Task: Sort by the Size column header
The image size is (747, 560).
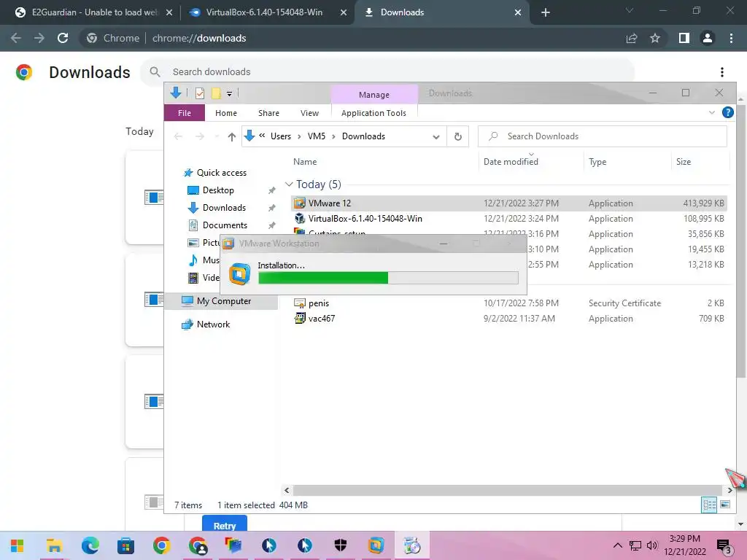Action: [683, 162]
